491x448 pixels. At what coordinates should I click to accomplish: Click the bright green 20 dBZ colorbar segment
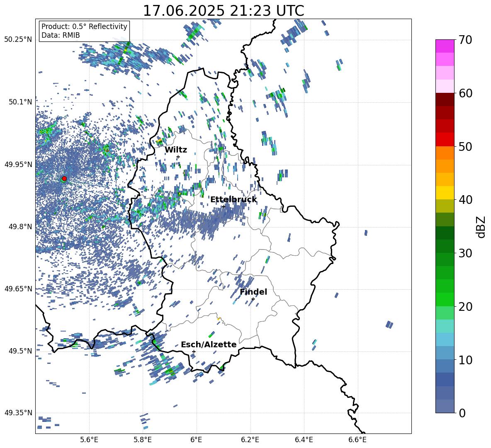pyautogui.click(x=445, y=299)
